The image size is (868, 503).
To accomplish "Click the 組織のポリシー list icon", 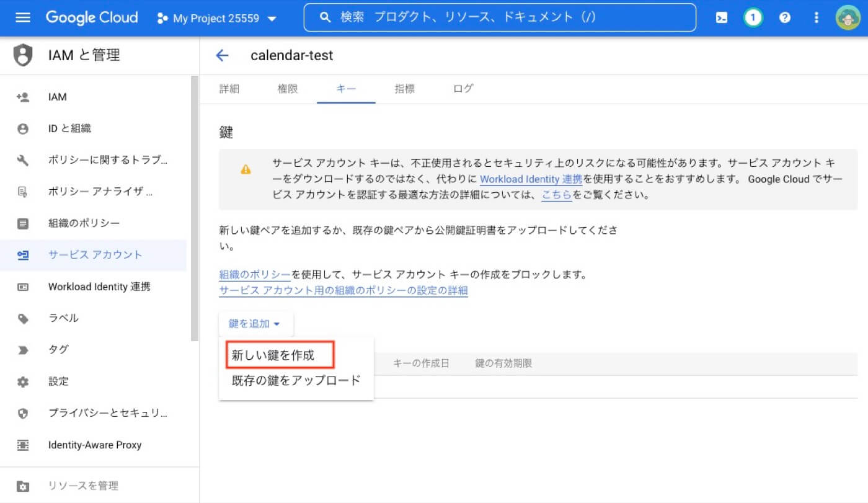I will click(x=23, y=223).
